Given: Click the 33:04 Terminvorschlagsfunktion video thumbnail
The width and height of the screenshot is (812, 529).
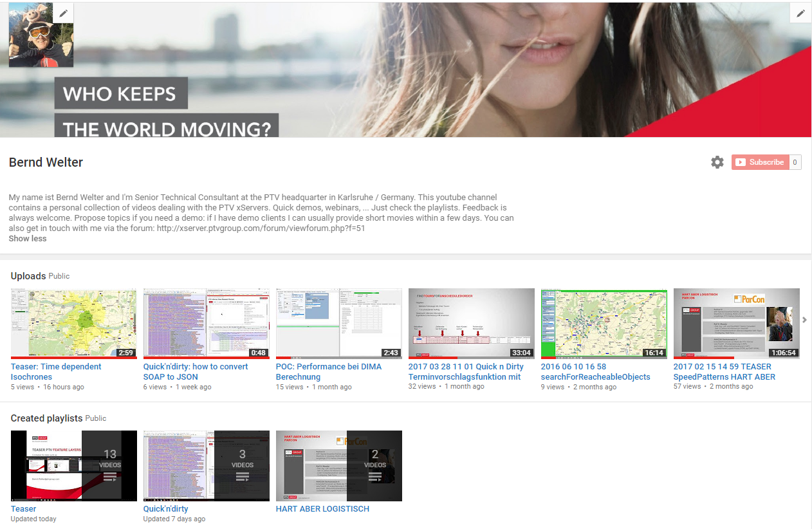Looking at the screenshot, I should 471,323.
